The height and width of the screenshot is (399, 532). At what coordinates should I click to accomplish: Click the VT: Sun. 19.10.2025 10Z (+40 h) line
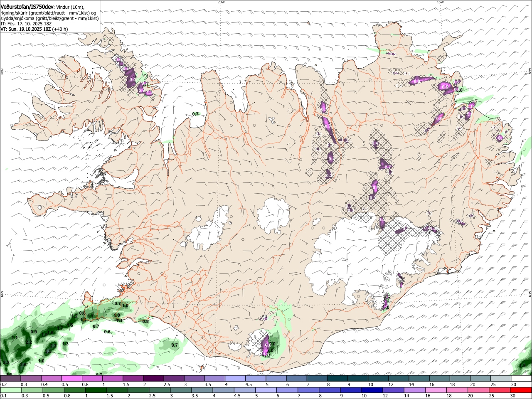34,30
